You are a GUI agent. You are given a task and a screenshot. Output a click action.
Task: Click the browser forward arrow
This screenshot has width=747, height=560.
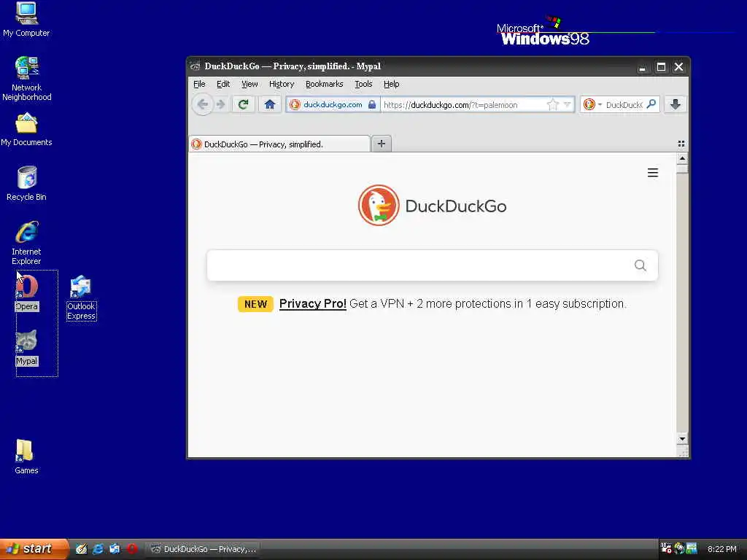[x=220, y=104]
